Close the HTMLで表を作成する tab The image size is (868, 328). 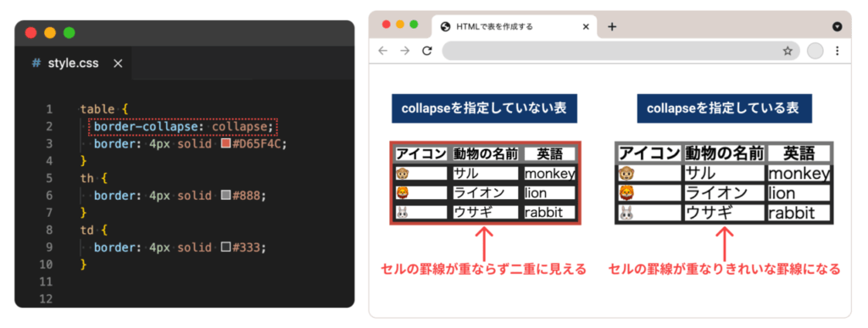coord(586,26)
